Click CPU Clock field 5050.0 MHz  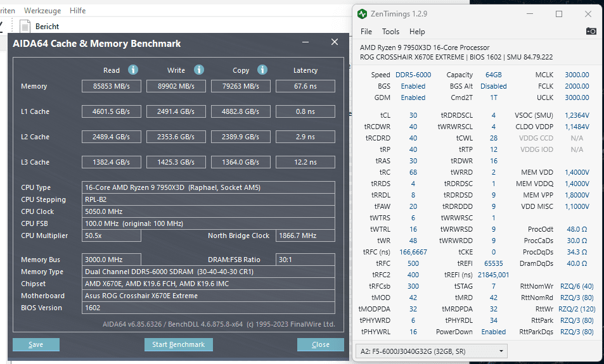pos(209,211)
